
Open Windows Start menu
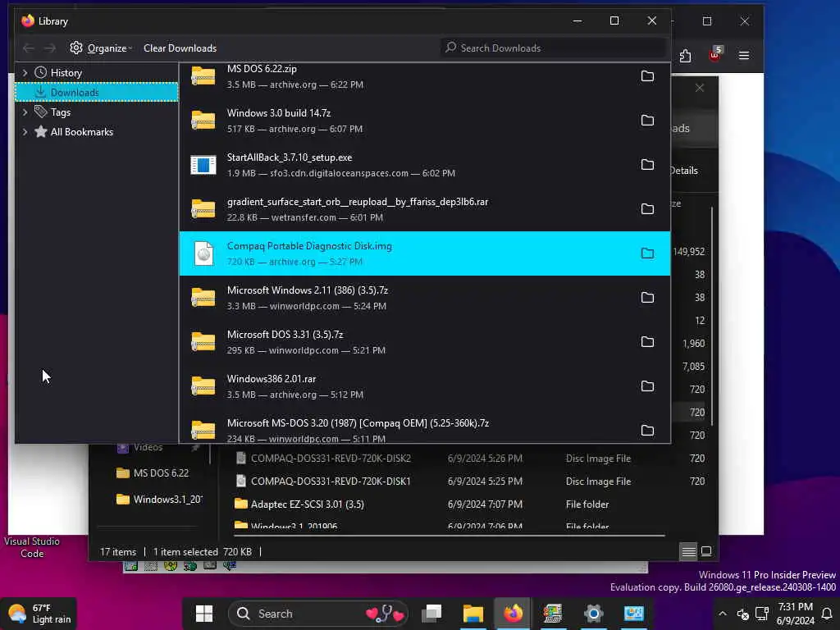coord(204,614)
